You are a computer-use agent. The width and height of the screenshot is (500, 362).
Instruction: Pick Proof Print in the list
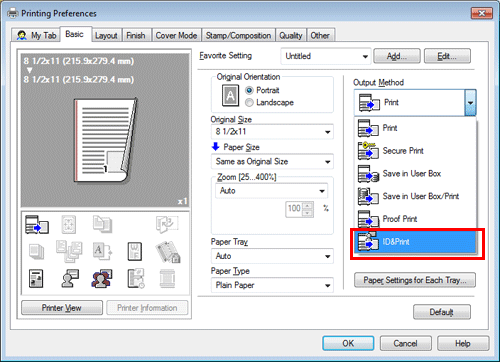coord(416,219)
